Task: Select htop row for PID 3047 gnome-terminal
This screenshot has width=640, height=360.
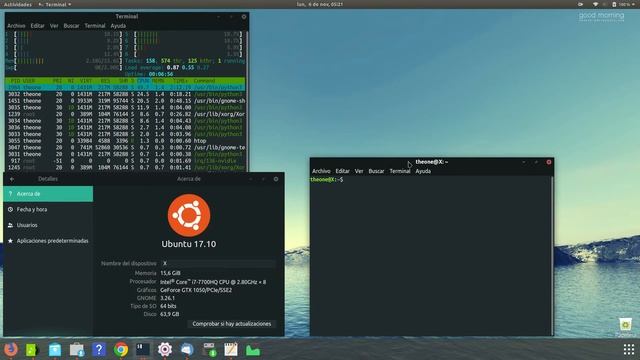Action: coord(125,147)
